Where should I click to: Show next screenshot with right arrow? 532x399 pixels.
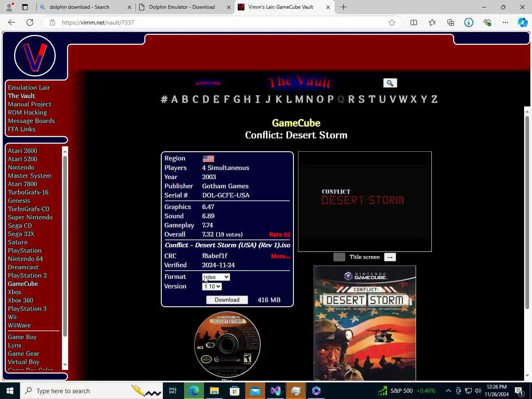390,257
